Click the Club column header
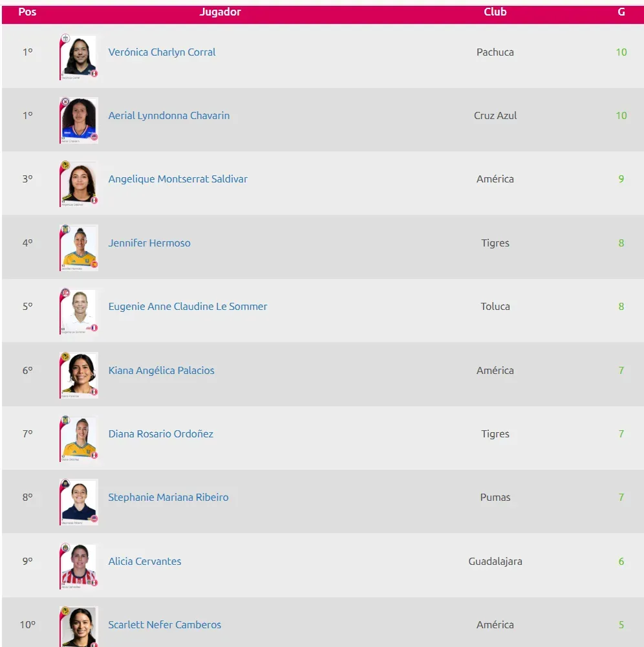The width and height of the screenshot is (644, 647). pos(495,12)
